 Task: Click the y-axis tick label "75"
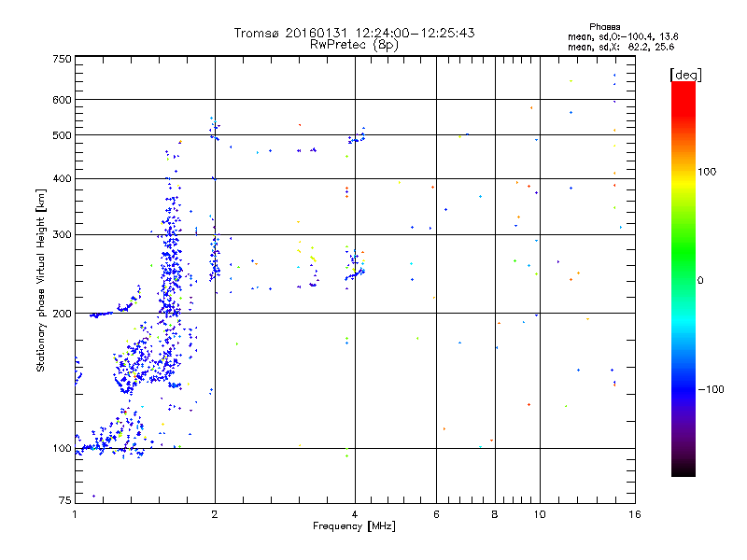point(65,500)
